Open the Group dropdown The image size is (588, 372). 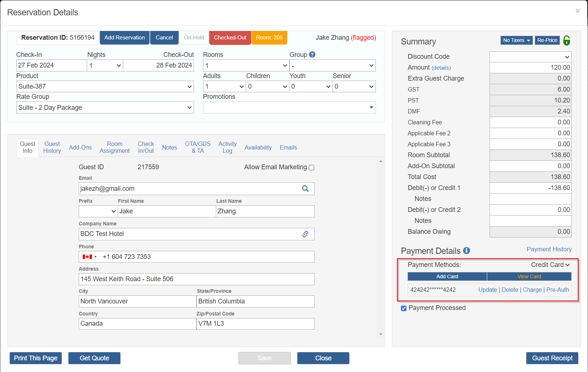click(332, 66)
